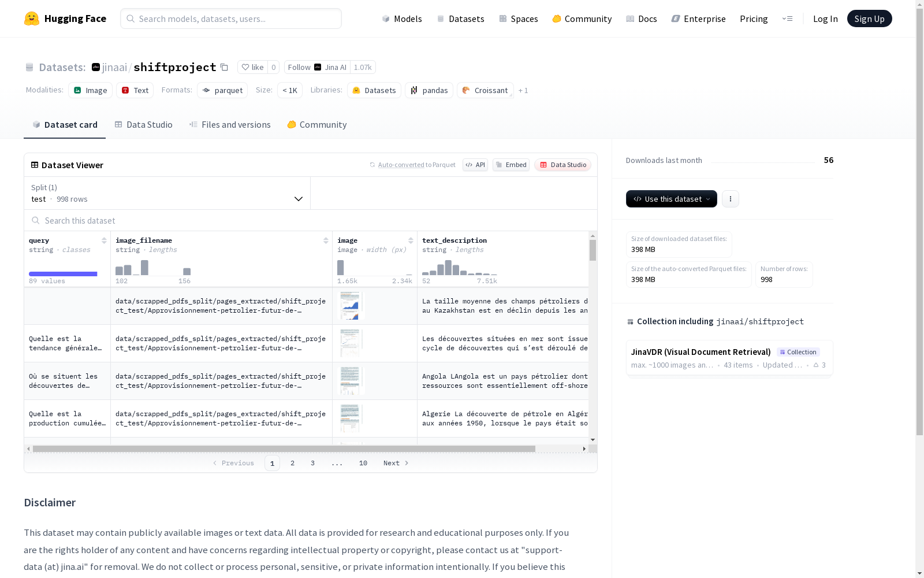Open Community in the top navigation
The width and height of the screenshot is (924, 578).
coord(582,18)
